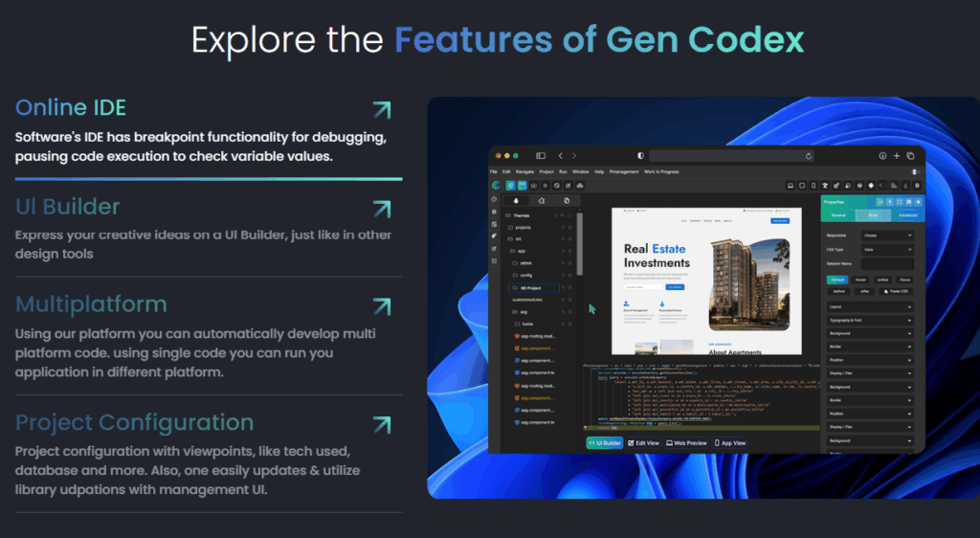
Task: Select the Online IDE feature heading
Action: click(x=71, y=107)
